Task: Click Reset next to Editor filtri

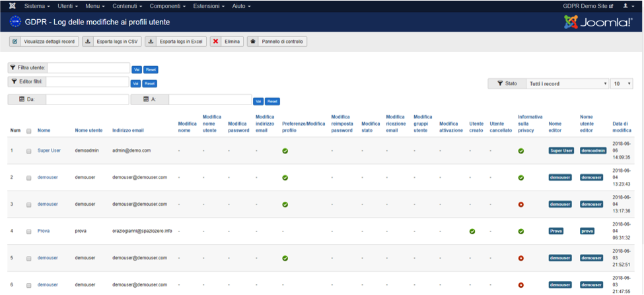Action: (x=149, y=83)
